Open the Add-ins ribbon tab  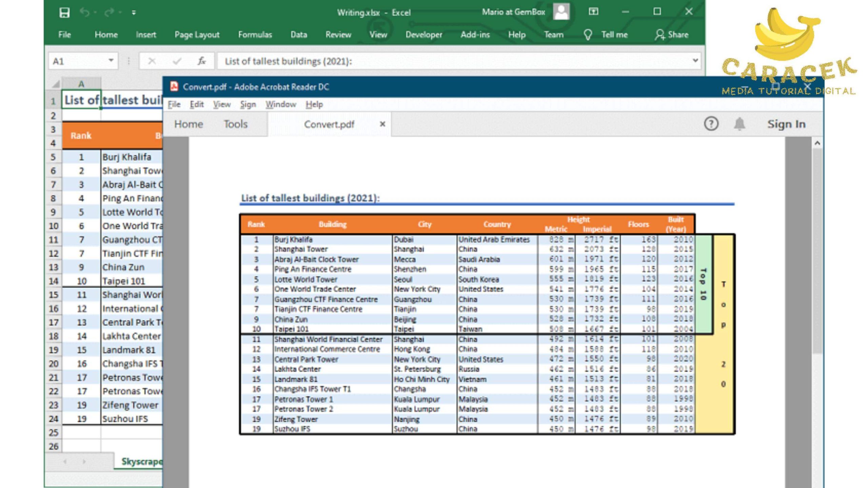(475, 35)
